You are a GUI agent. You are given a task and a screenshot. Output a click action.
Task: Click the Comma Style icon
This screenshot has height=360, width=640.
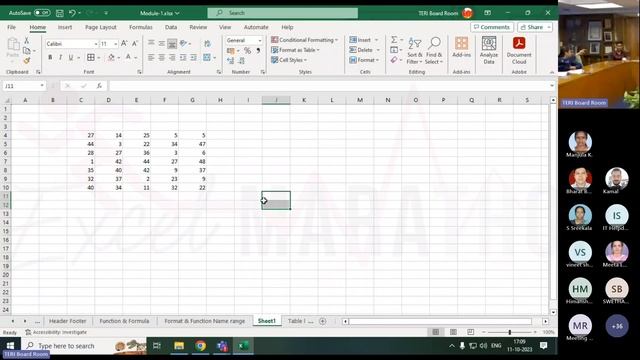tap(258, 51)
